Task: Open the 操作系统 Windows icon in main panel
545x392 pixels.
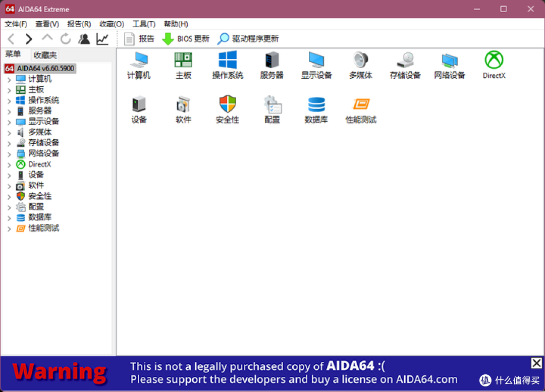Action: (228, 65)
